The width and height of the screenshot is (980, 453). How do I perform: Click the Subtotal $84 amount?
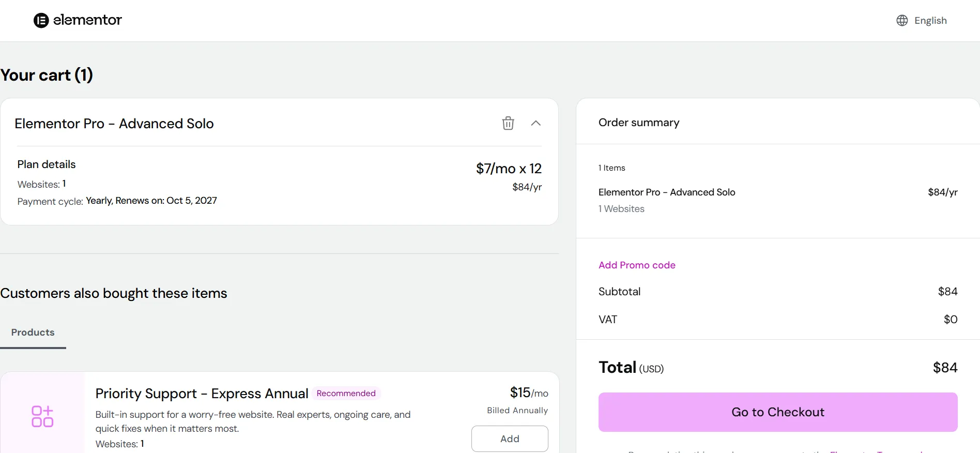click(x=947, y=292)
